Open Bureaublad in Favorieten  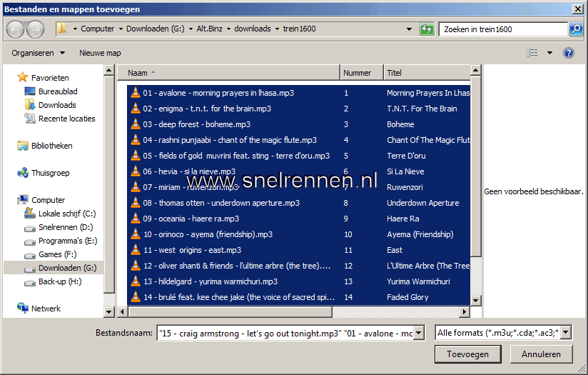[58, 91]
